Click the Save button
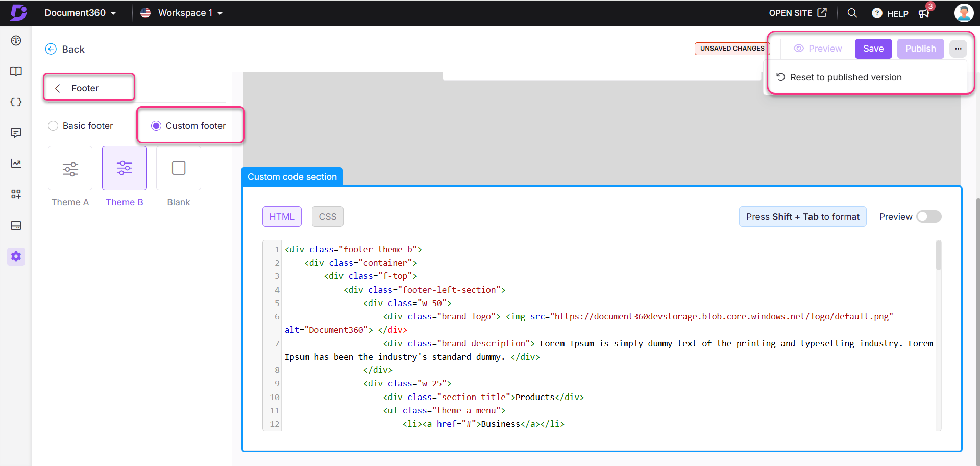Viewport: 980px width, 466px height. point(873,49)
